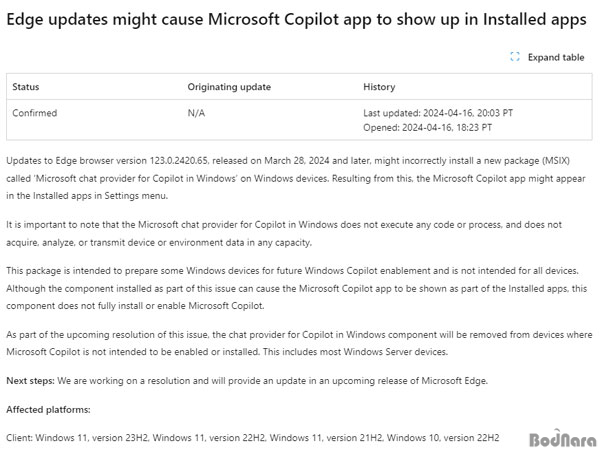Click the Expand table icon
Image resolution: width=600 pixels, height=450 pixels.
515,57
